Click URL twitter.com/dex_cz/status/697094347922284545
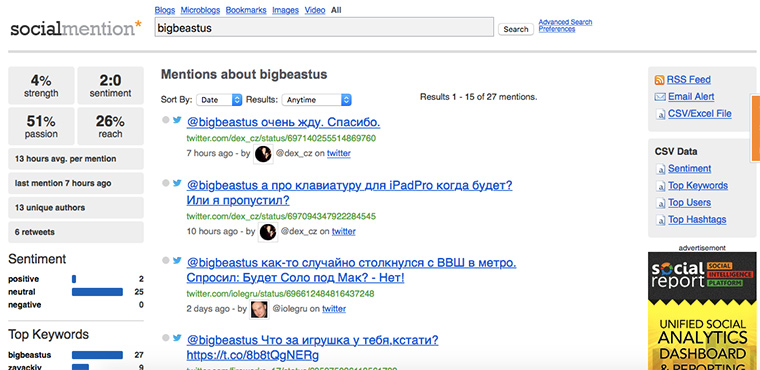The image size is (760, 370). pyautogui.click(x=281, y=216)
